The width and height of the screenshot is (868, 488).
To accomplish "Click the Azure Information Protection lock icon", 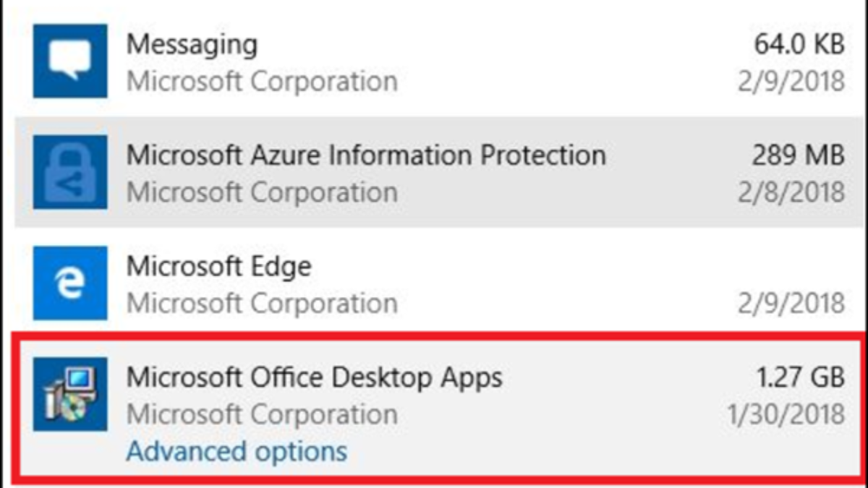I will [x=70, y=172].
